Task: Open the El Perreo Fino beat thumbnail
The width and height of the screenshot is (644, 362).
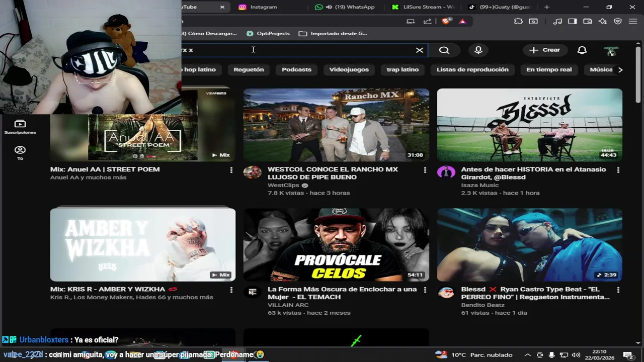Action: (x=529, y=245)
